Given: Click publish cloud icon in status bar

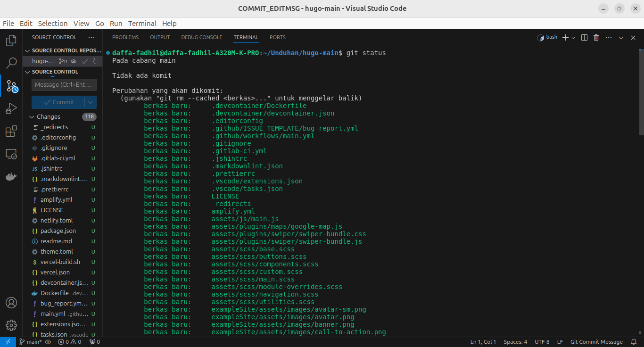Looking at the screenshot, I should 48,342.
